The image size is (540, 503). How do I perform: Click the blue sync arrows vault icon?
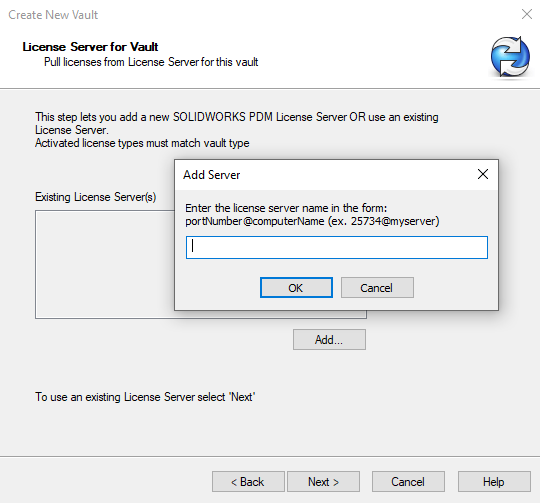(510, 57)
